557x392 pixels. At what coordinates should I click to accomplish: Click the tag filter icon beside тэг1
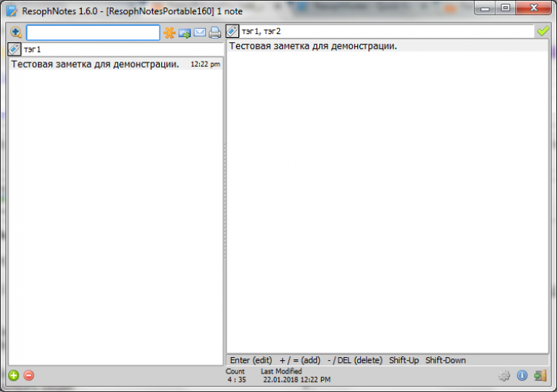(x=15, y=49)
